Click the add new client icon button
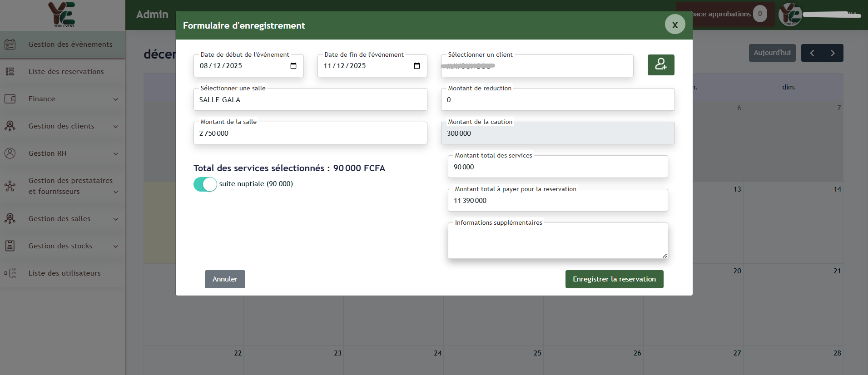The image size is (868, 375). coord(660,65)
